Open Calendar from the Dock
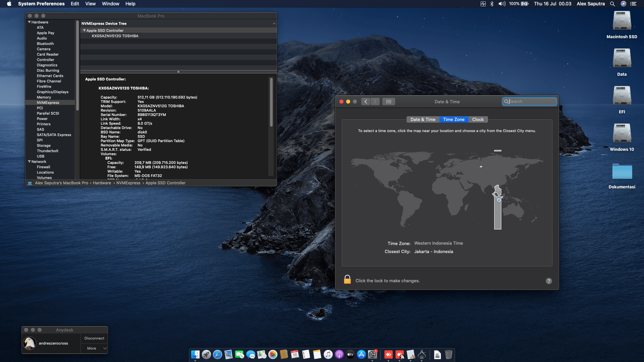 point(294,355)
